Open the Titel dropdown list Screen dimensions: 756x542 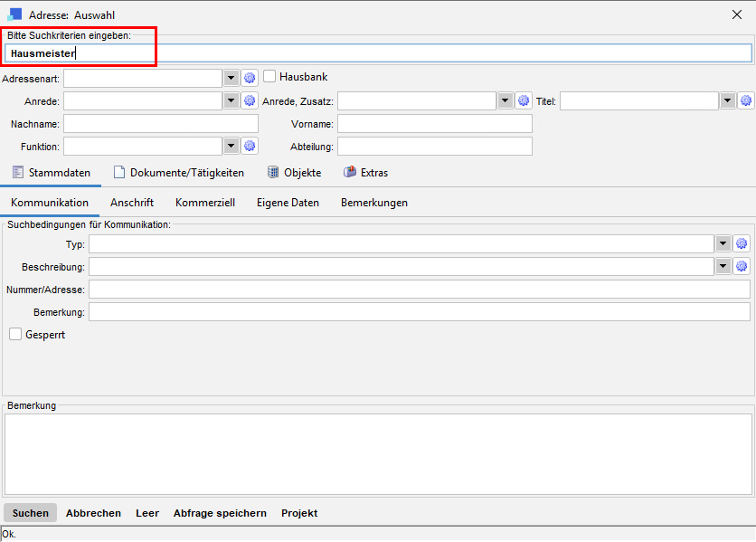coord(727,100)
